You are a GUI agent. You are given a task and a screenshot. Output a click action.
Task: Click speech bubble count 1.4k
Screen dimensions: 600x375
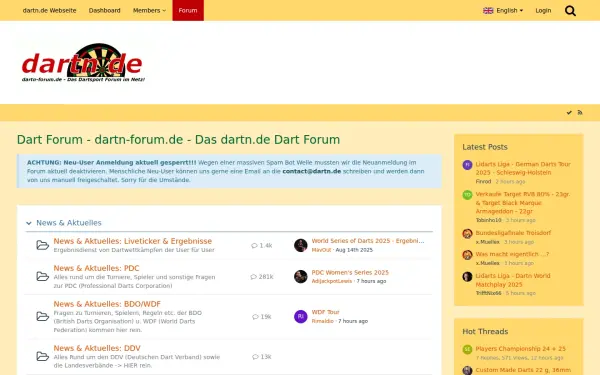tap(262, 245)
